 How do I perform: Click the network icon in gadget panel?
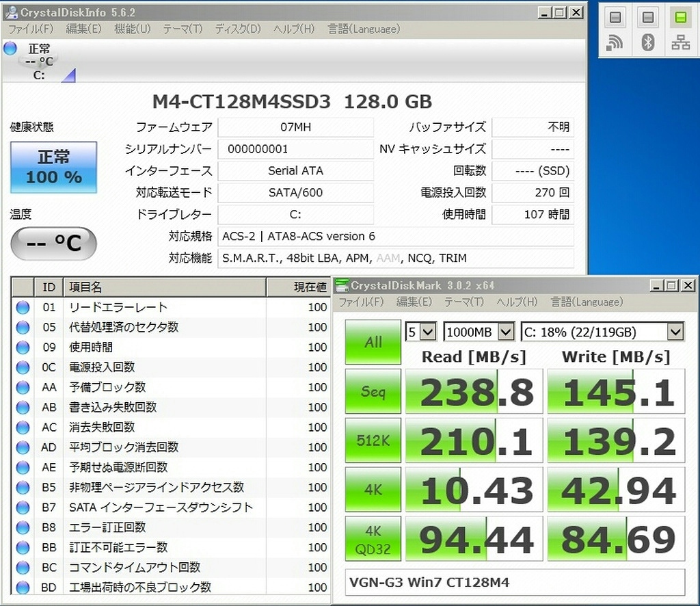pyautogui.click(x=680, y=43)
